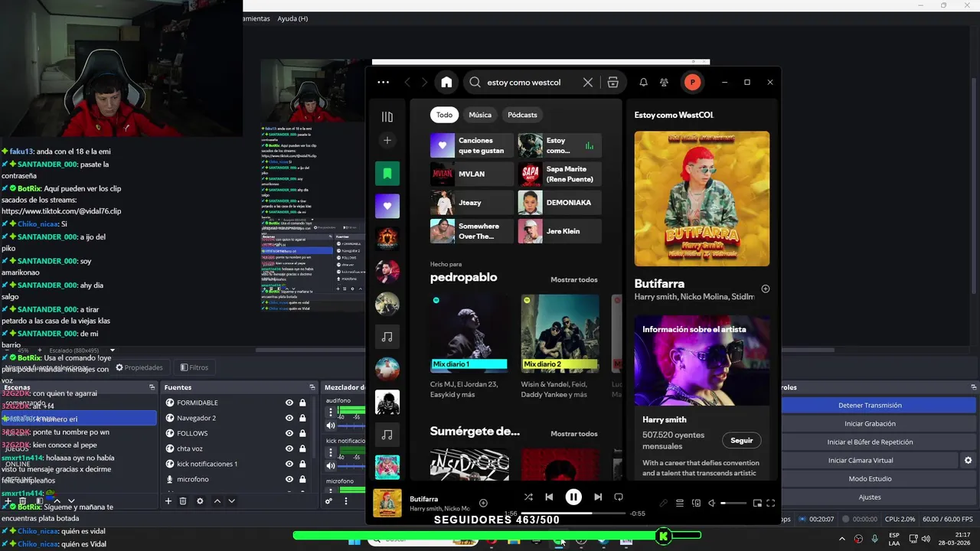Image resolution: width=980 pixels, height=551 pixels.
Task: Seek on the song progress bar
Action: pyautogui.click(x=573, y=514)
